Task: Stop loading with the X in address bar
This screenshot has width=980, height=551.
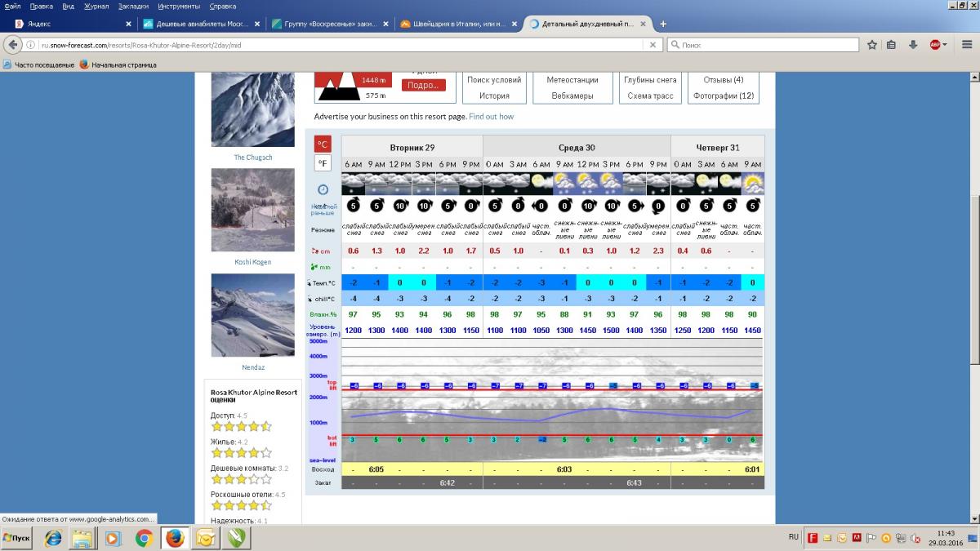Action: coord(653,46)
